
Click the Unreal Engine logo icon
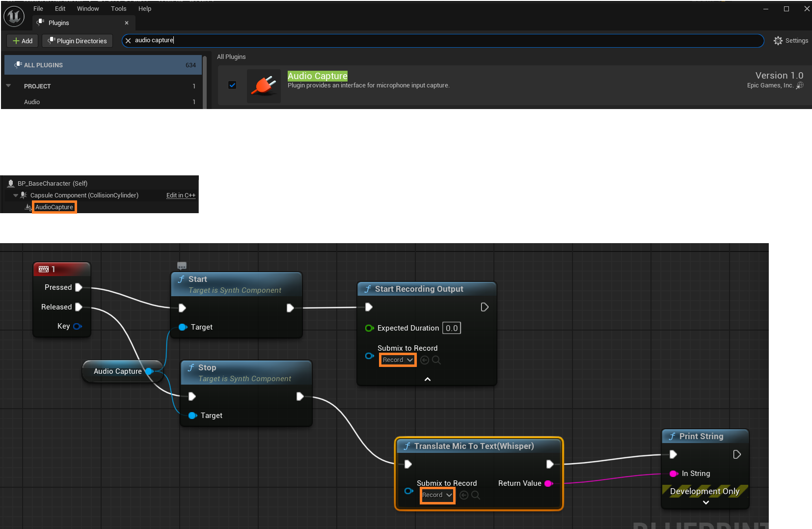14,16
